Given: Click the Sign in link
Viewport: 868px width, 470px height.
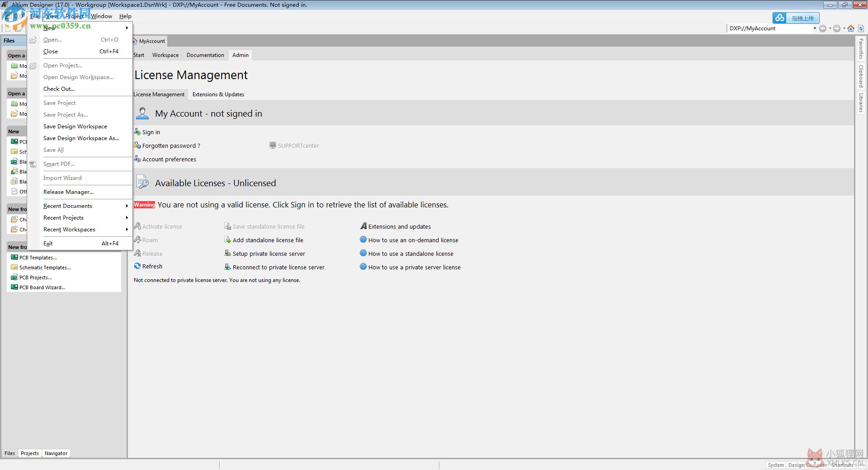Looking at the screenshot, I should click(151, 132).
